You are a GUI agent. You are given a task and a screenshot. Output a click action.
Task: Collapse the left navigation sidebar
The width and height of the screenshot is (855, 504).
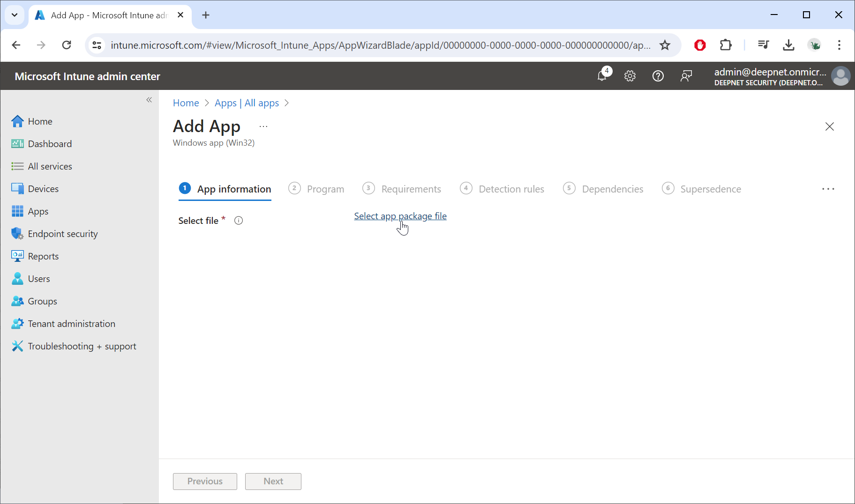[x=149, y=100]
